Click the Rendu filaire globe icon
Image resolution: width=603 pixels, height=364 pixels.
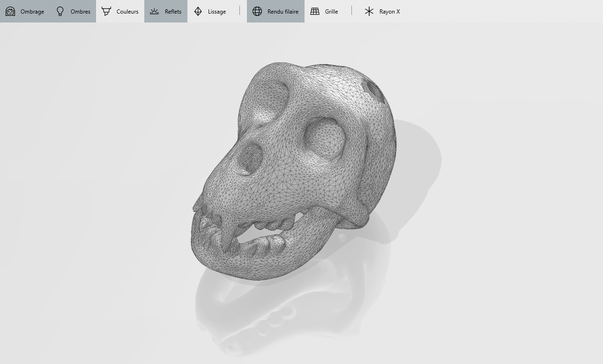pyautogui.click(x=257, y=11)
